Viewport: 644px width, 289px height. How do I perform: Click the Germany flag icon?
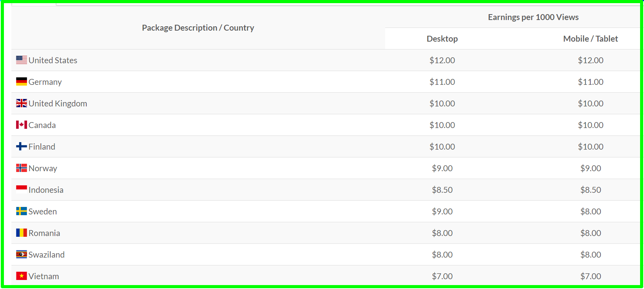tap(22, 81)
